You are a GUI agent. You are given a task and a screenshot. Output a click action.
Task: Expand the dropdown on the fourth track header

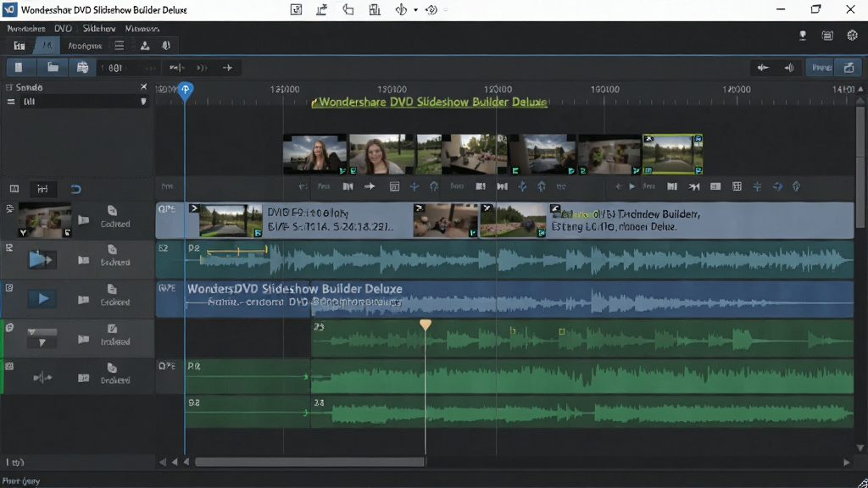pyautogui.click(x=42, y=337)
